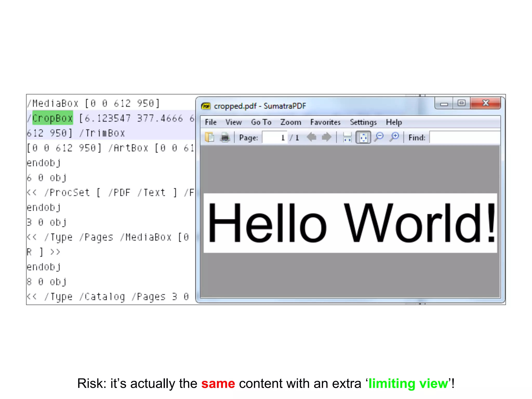The width and height of the screenshot is (532, 399).
Task: Click the '3 0 obj' line
Action: [x=46, y=222]
